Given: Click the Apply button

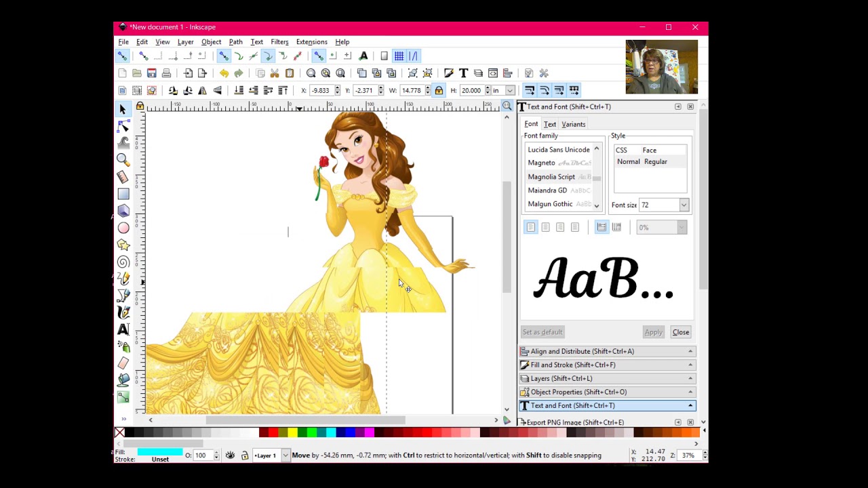Looking at the screenshot, I should coord(653,332).
